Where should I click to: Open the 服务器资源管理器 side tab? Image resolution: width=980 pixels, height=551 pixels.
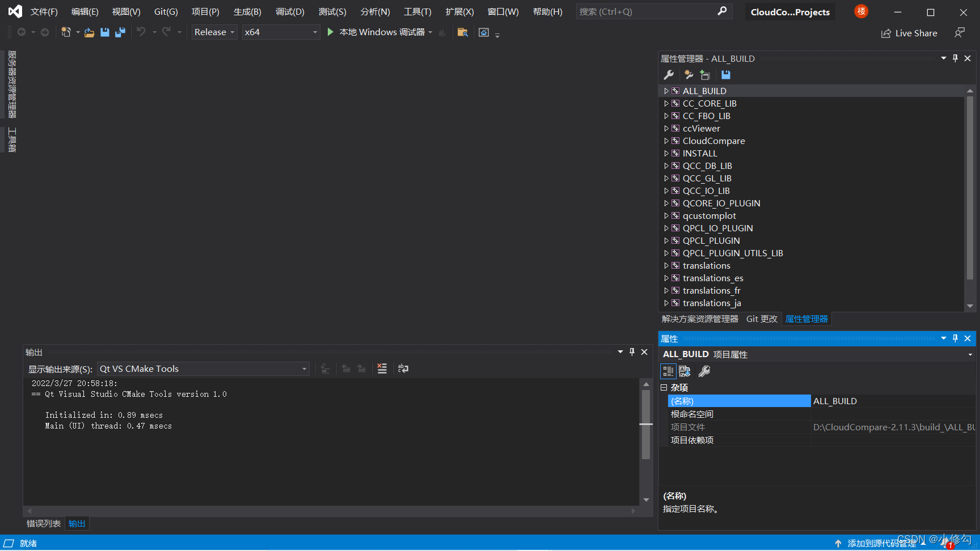tap(12, 84)
